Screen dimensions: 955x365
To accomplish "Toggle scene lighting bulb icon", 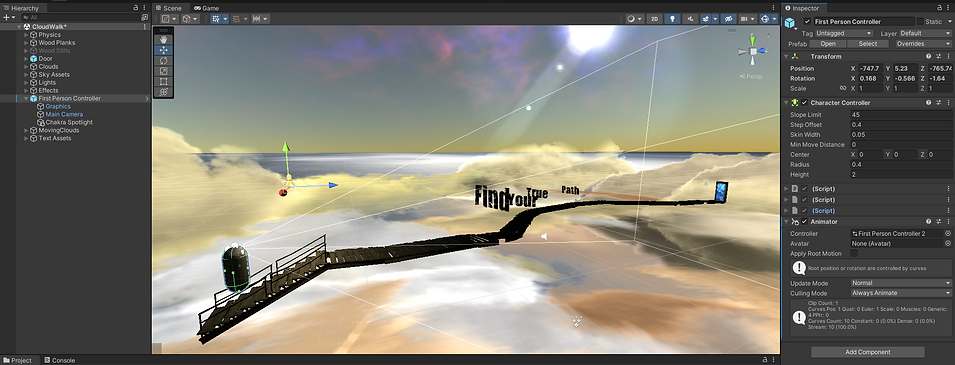I will (x=672, y=19).
